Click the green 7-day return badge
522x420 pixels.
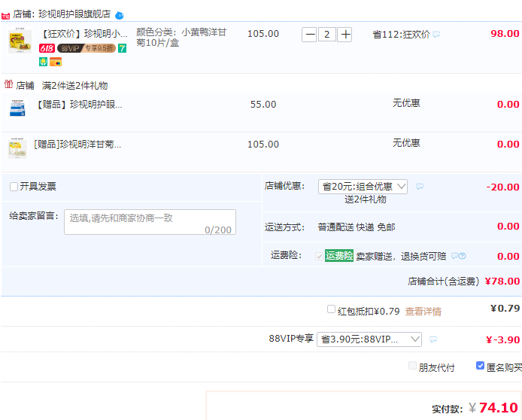(122, 48)
